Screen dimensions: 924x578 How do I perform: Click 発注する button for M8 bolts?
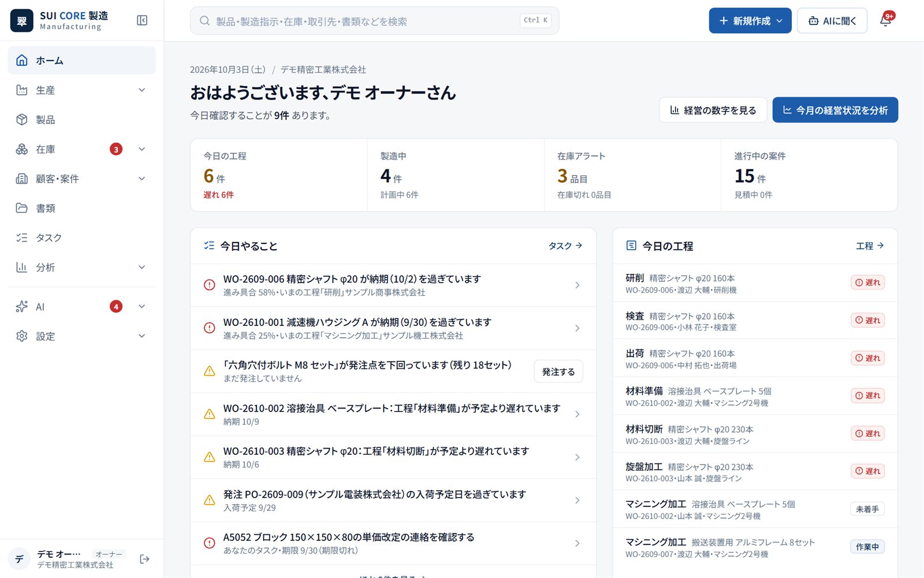558,372
